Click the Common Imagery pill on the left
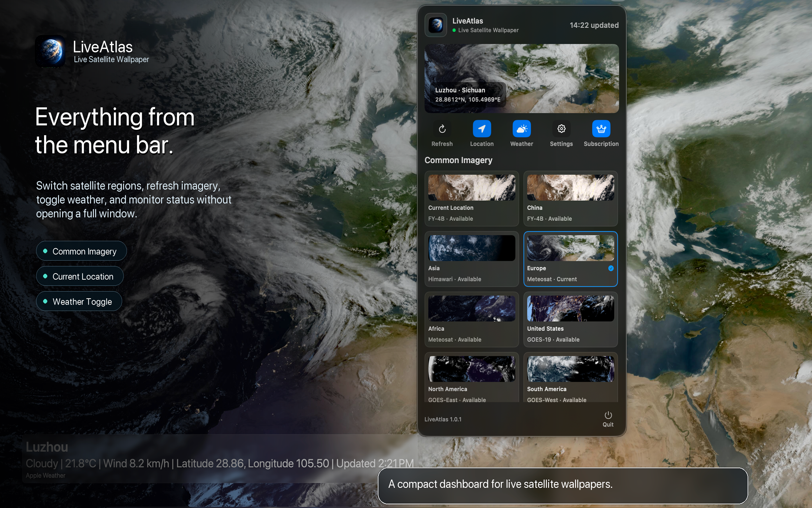The image size is (812, 508). tap(81, 251)
